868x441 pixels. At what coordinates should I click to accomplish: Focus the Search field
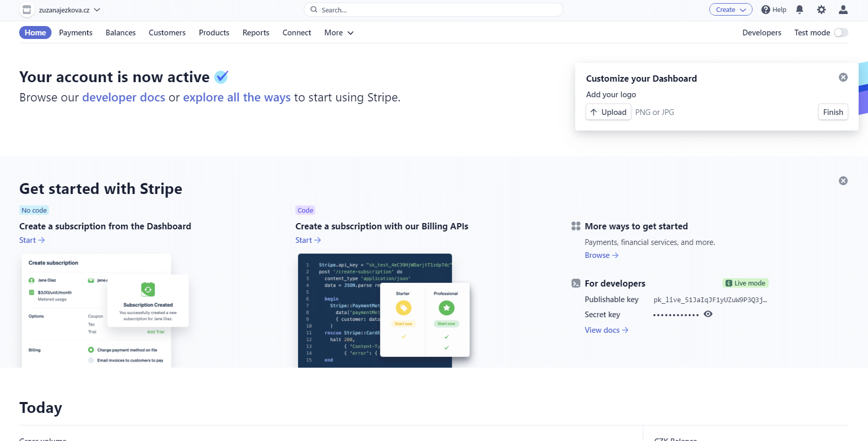click(x=433, y=10)
